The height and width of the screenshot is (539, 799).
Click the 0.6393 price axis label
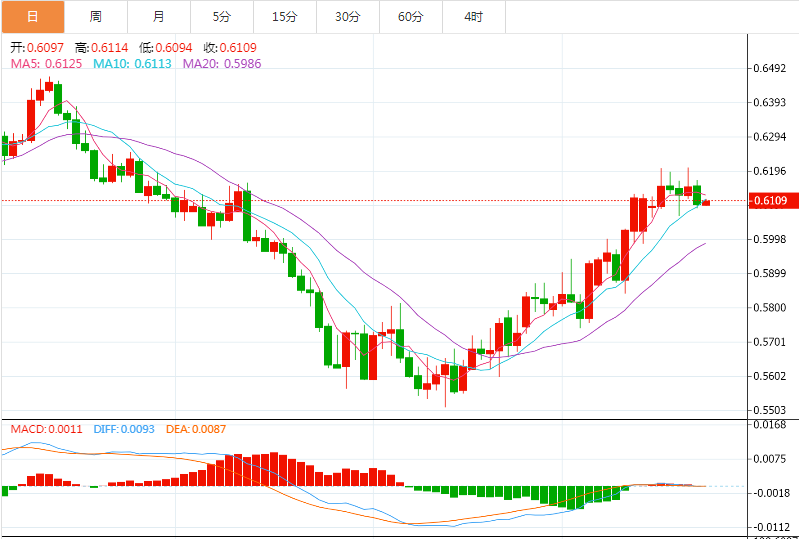769,102
